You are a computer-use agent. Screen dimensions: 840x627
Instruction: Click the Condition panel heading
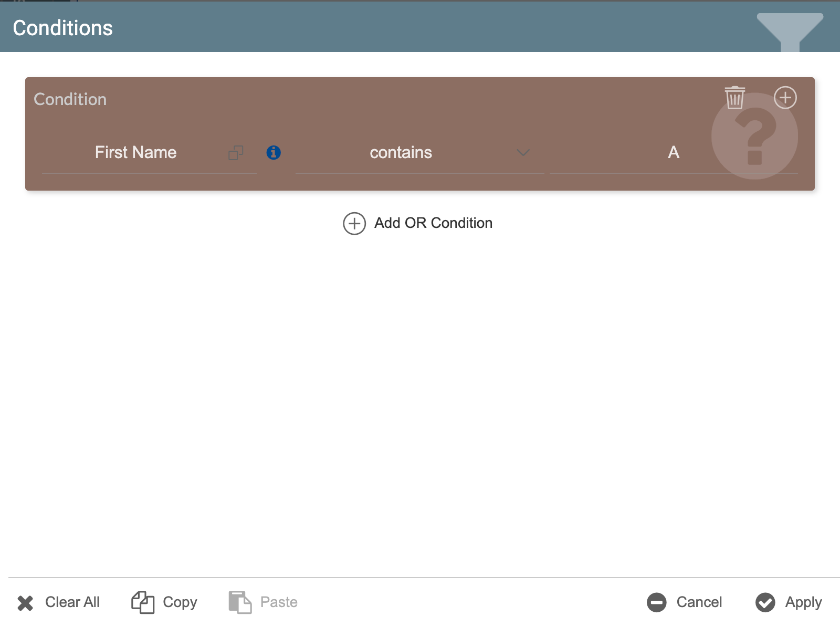point(70,99)
